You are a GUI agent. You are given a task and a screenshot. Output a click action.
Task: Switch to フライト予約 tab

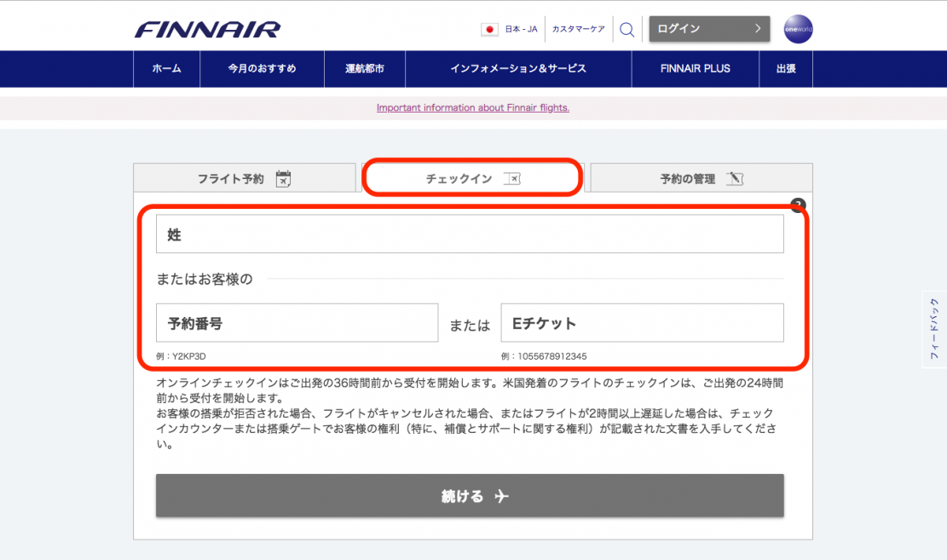[245, 178]
